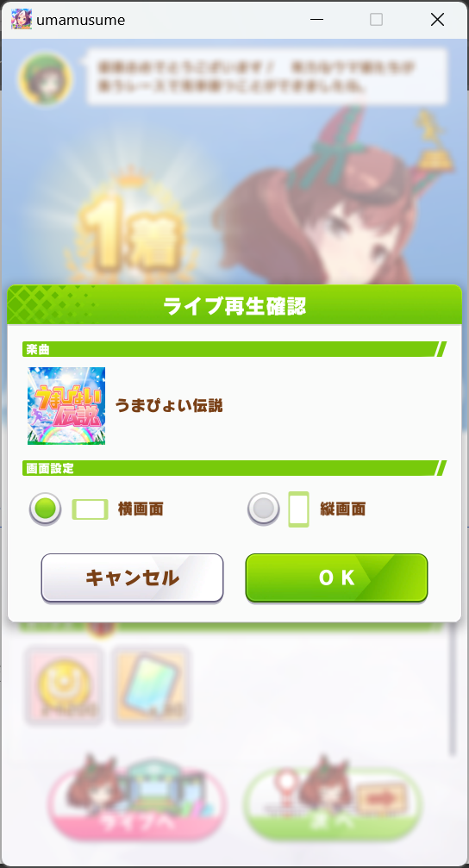
Task: Click the umamusume app icon in title bar
Action: pos(22,19)
